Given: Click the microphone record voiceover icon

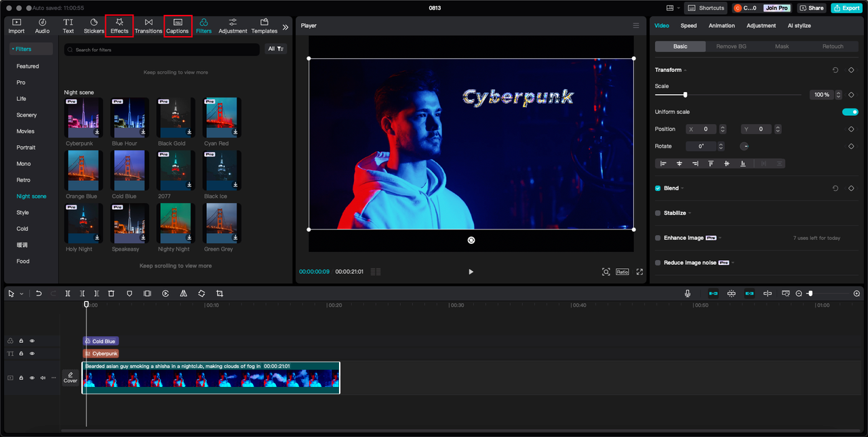Looking at the screenshot, I should 688,293.
